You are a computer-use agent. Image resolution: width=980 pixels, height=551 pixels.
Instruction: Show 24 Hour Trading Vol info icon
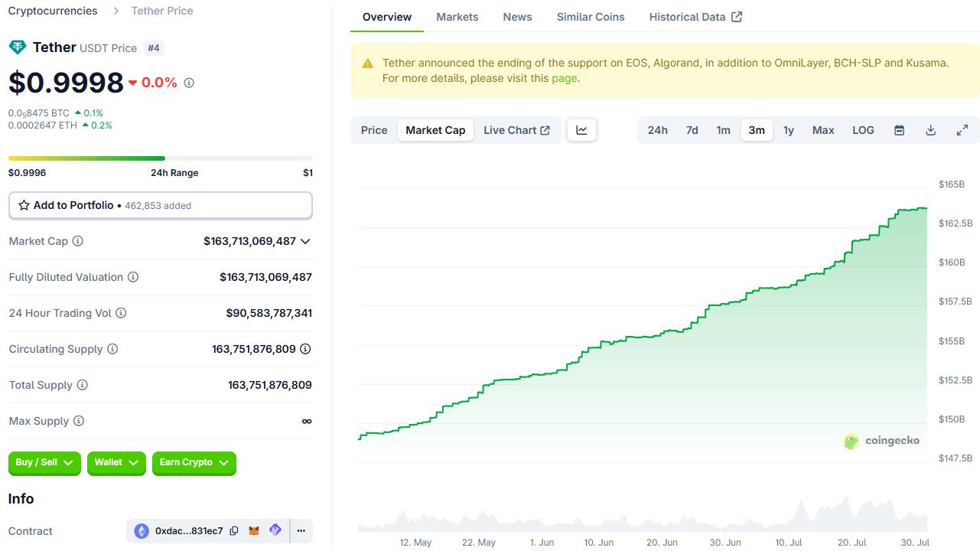click(x=121, y=313)
